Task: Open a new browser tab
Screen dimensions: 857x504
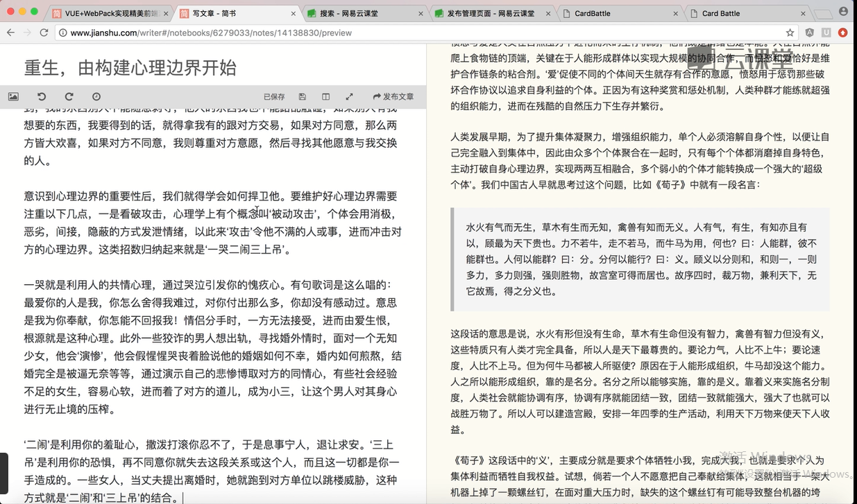Action: click(x=822, y=14)
